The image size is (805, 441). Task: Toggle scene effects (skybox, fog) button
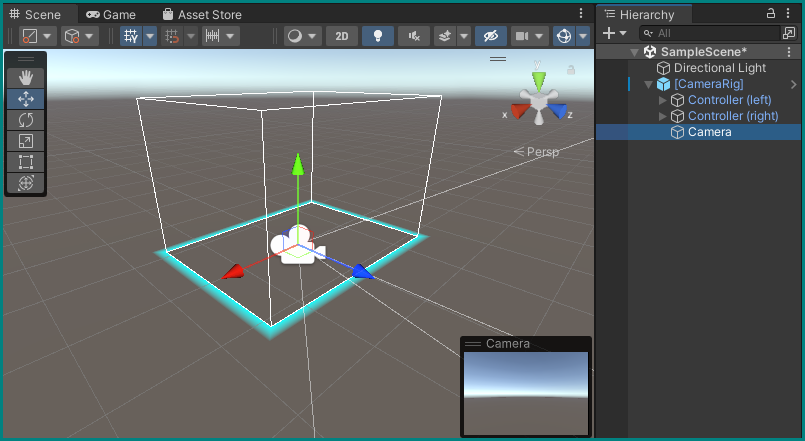(x=445, y=36)
